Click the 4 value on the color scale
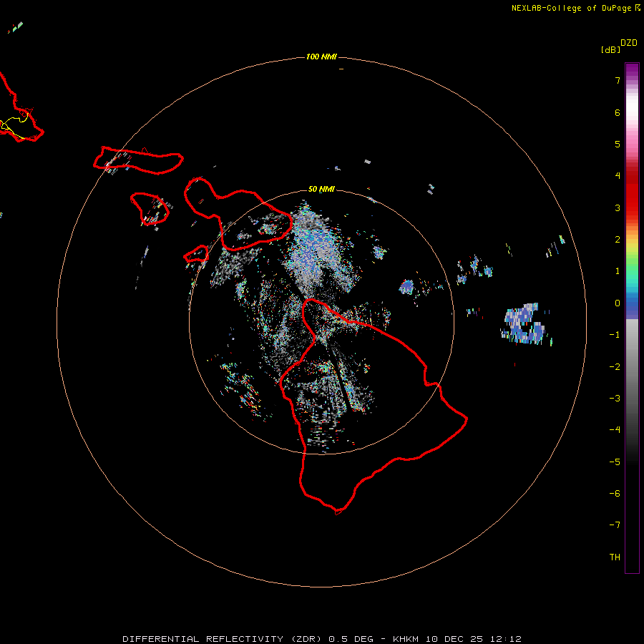 pos(618,176)
